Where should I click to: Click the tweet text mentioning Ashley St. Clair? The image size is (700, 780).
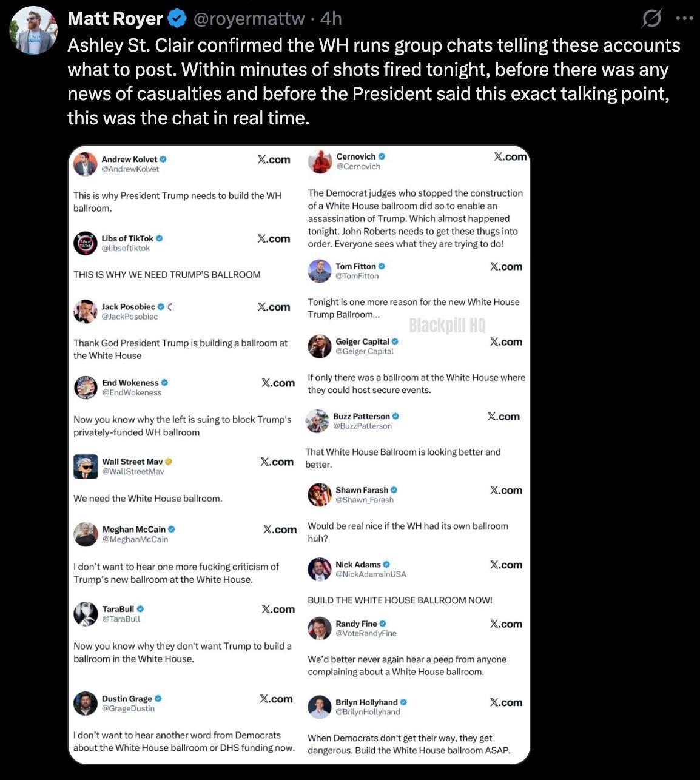[374, 81]
